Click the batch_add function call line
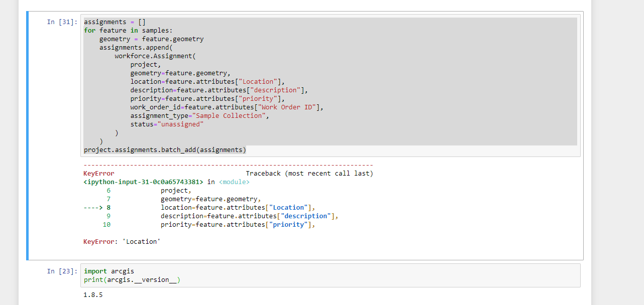Viewport: 644px width, 305px height. [164, 149]
